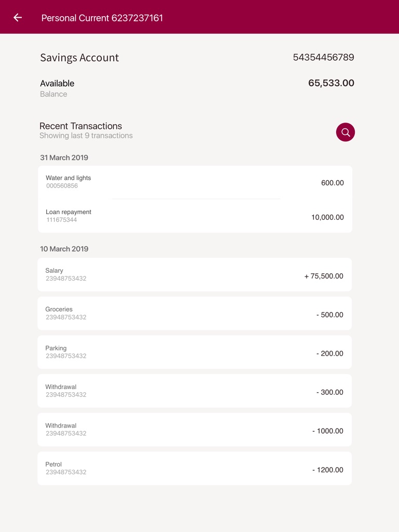Tap the back arrow icon

point(18,18)
